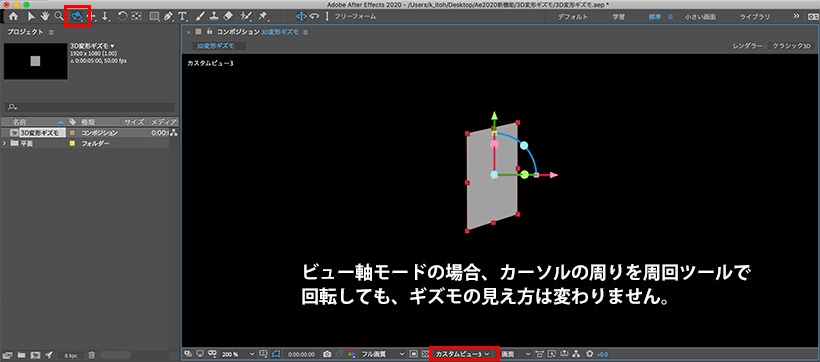Select the Eraser tool
The height and width of the screenshot is (362, 820).
point(227,16)
